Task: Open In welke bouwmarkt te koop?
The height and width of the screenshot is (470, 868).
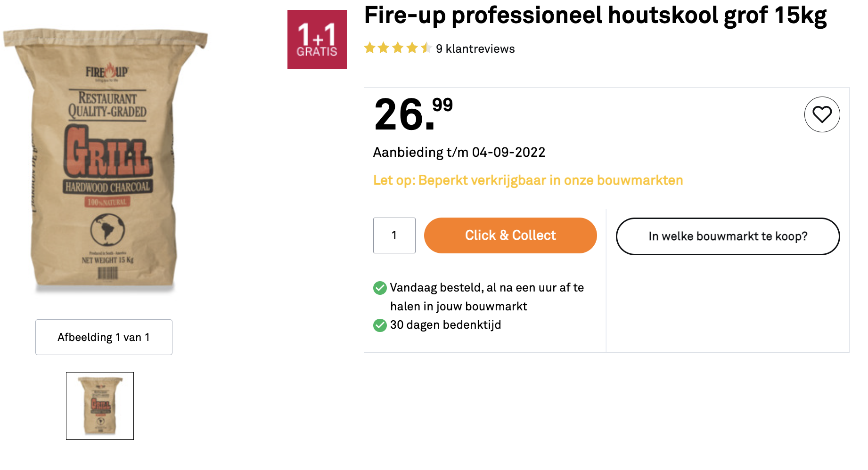Action: tap(728, 236)
